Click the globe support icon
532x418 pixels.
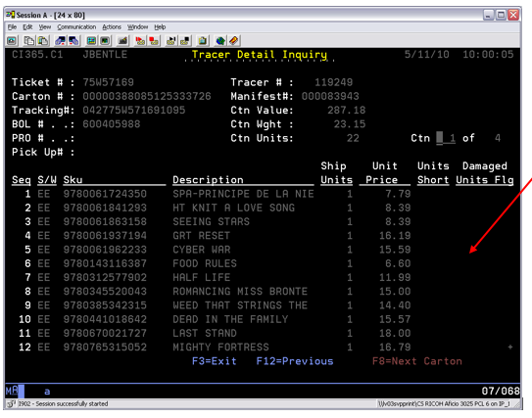click(220, 41)
